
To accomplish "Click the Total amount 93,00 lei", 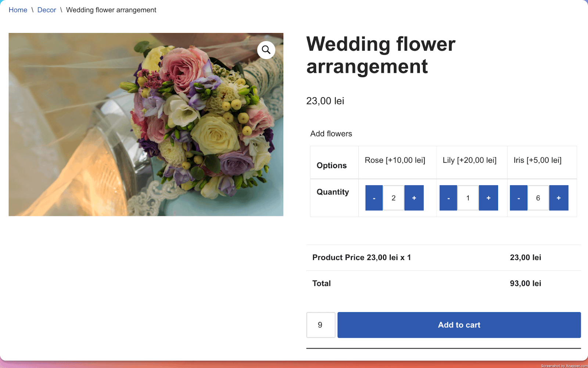I will pos(525,284).
